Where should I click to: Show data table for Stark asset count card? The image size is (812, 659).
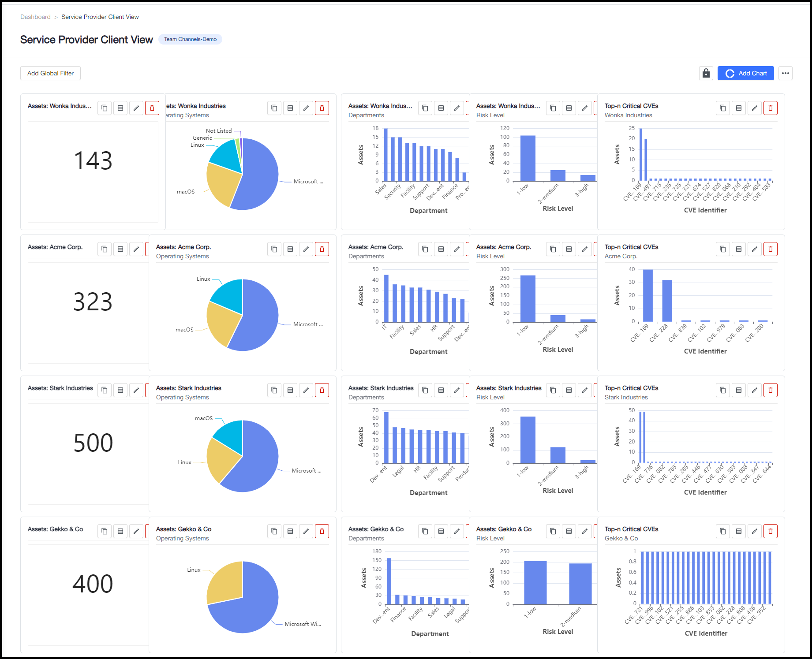tap(120, 390)
